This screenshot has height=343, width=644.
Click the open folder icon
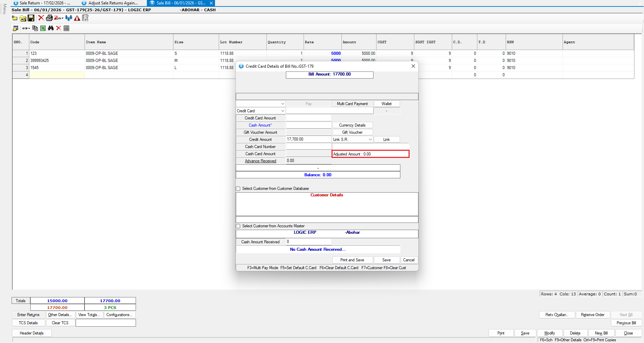click(x=23, y=18)
